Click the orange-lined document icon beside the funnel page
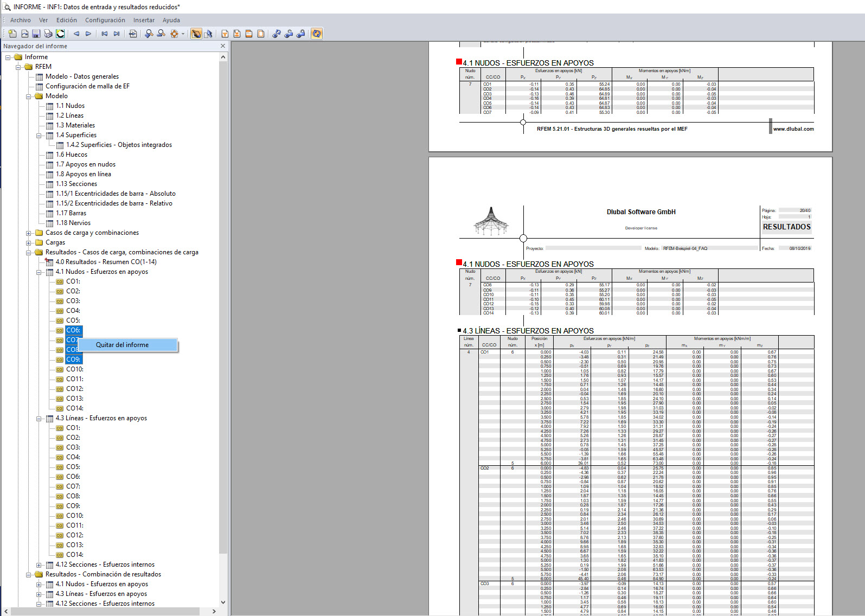The width and height of the screenshot is (865, 616). click(x=237, y=34)
